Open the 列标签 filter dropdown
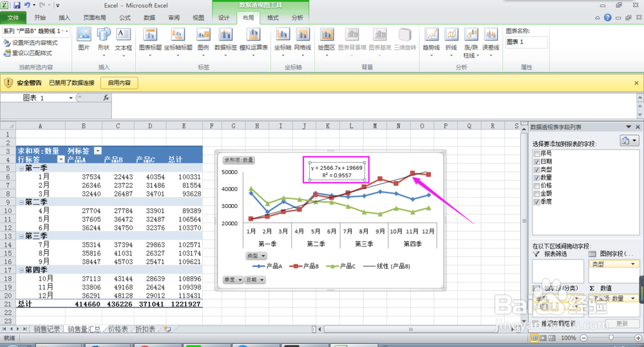Viewport: 644px width, 347px height. pos(98,151)
